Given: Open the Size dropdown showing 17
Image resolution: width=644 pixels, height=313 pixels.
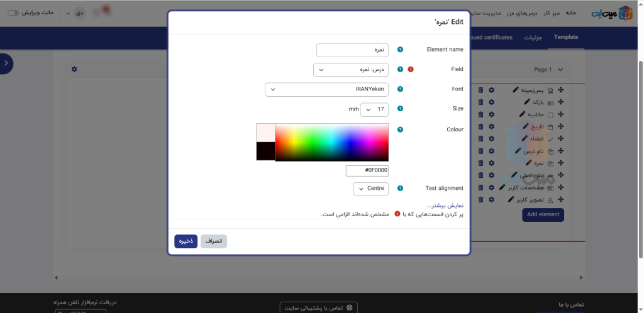Looking at the screenshot, I should (374, 109).
